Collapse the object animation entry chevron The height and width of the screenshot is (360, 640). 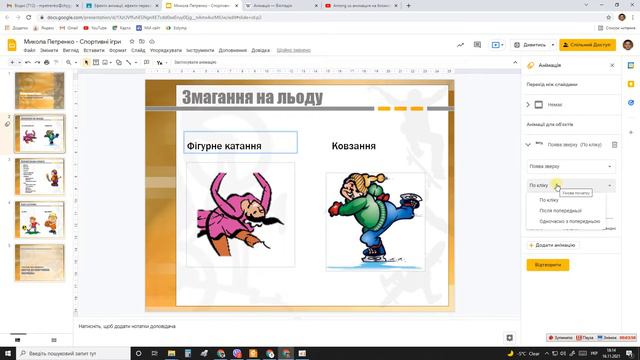528,145
